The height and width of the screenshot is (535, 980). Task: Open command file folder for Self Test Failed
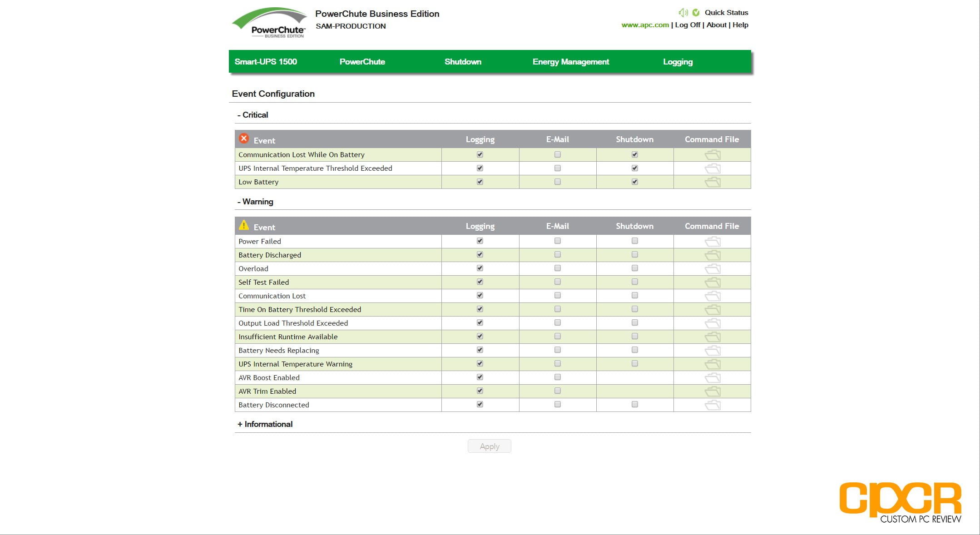[713, 282]
